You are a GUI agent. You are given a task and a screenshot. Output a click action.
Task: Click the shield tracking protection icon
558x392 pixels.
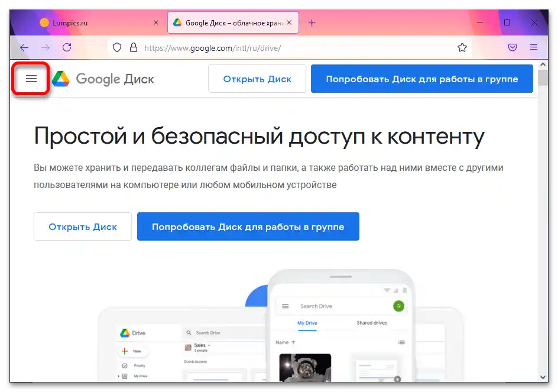[117, 47]
